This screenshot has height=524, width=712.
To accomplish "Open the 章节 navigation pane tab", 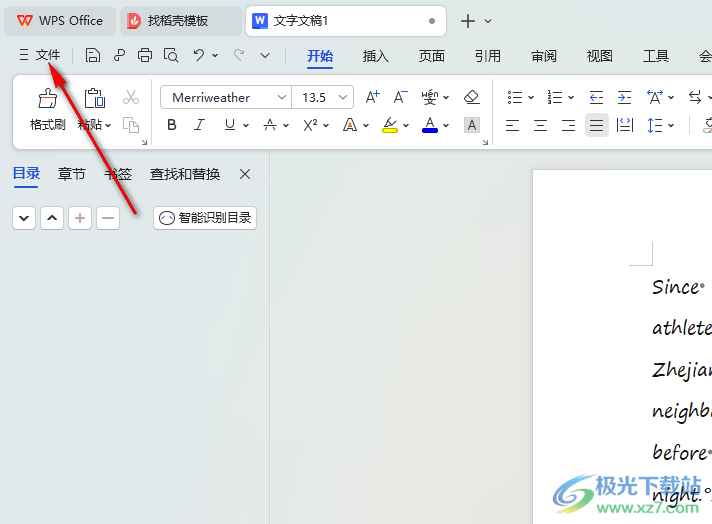I will click(71, 174).
